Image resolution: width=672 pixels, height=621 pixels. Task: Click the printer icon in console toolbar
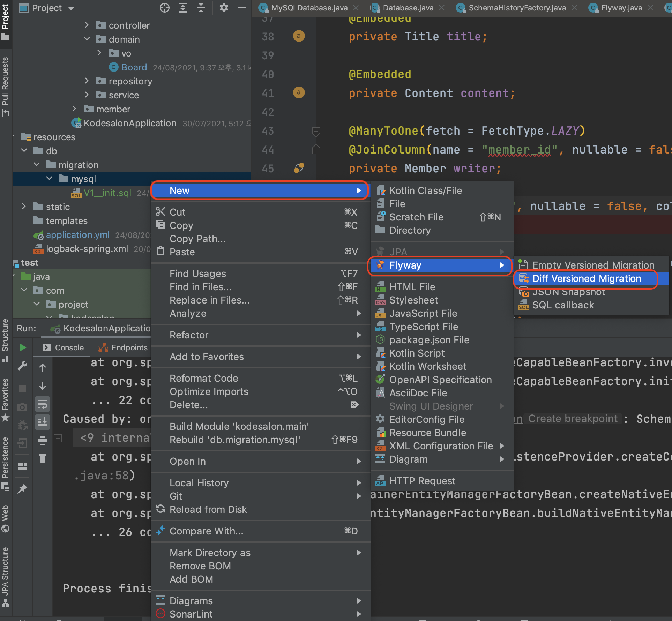43,441
